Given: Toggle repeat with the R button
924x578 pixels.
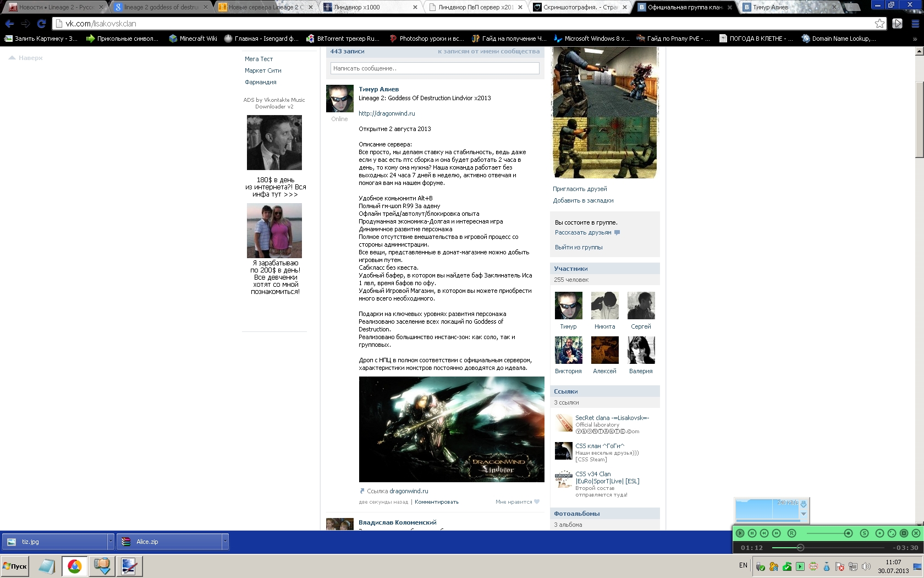Looking at the screenshot, I should click(x=792, y=533).
